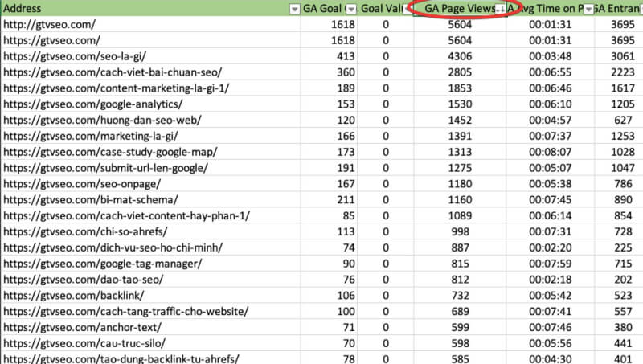Select the GA Goal value 360
The height and width of the screenshot is (364, 643).
point(330,72)
